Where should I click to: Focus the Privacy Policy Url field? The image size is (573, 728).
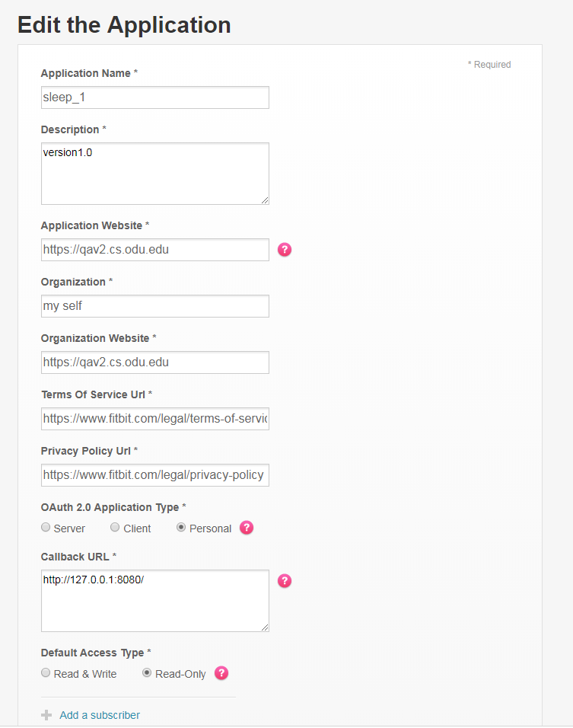pos(154,475)
